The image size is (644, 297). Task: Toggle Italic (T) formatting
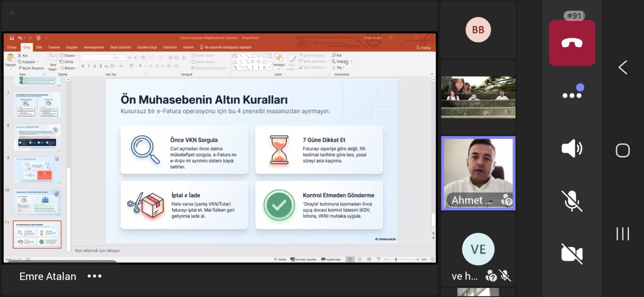tap(89, 66)
